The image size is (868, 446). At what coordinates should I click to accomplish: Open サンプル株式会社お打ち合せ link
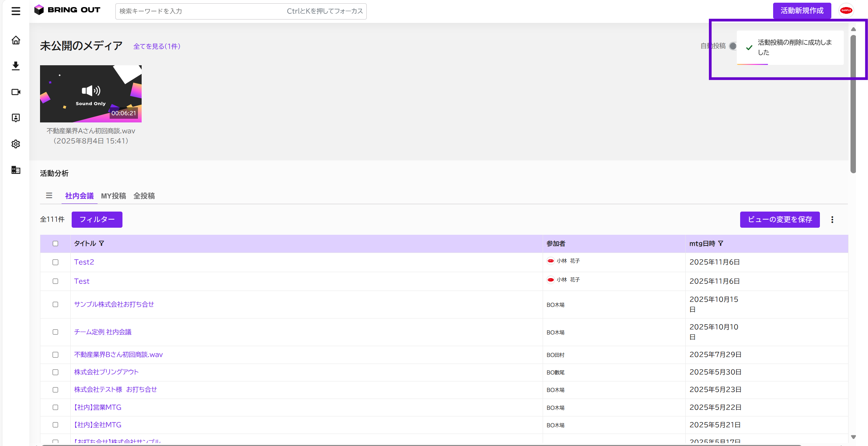(x=114, y=304)
